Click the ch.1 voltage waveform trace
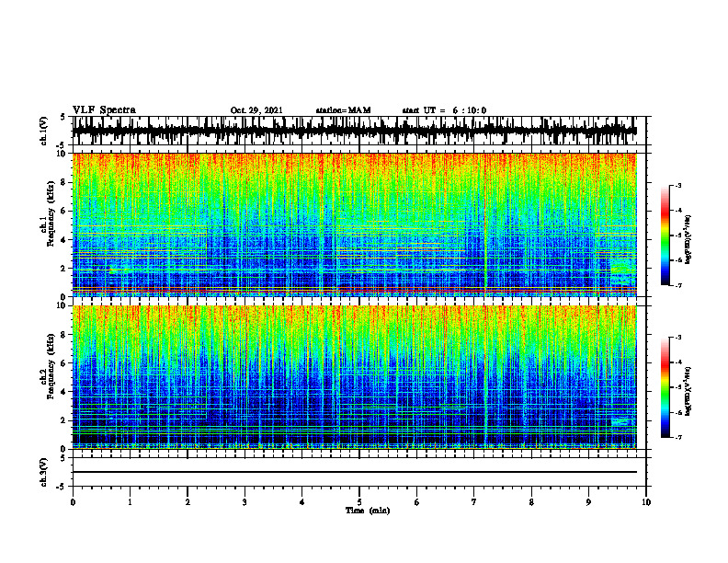Image resolution: width=728 pixels, height=563 pixels. click(354, 131)
